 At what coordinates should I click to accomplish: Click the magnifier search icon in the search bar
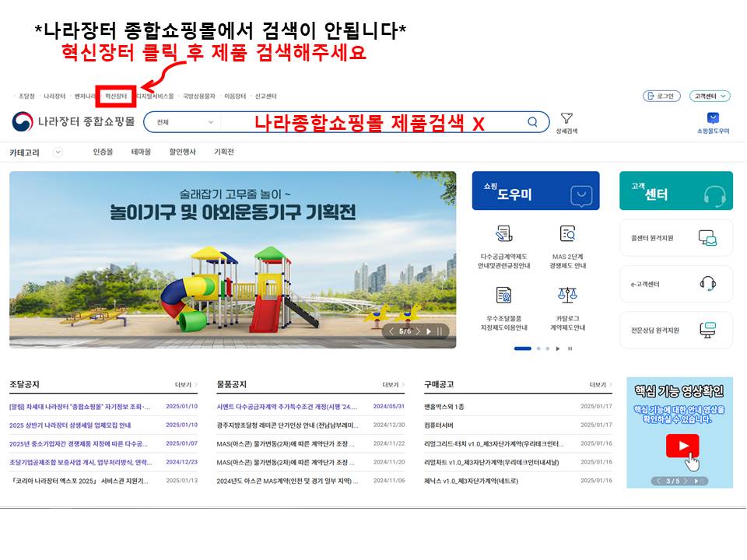pos(532,122)
